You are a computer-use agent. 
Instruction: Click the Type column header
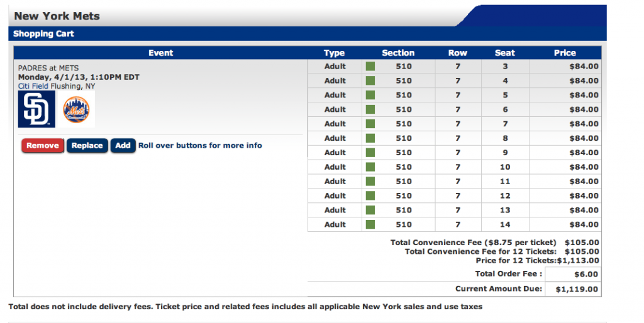pos(335,53)
